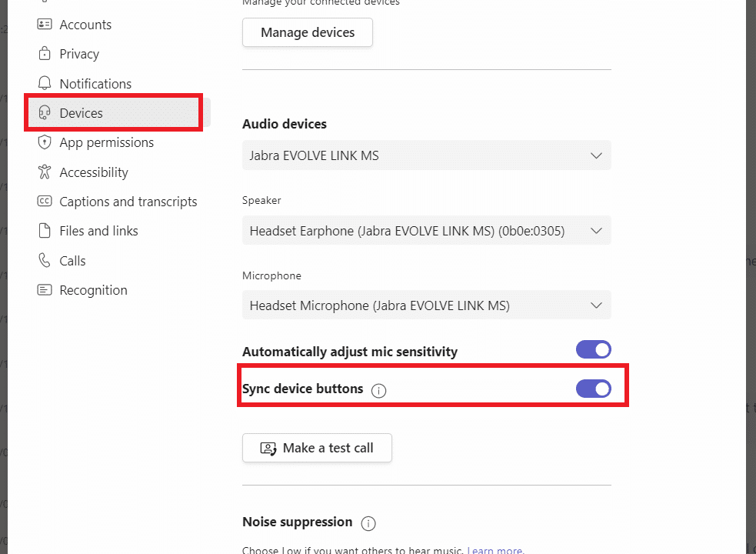Viewport: 756px width, 554px height.
Task: Click the Privacy lock icon
Action: pyautogui.click(x=44, y=53)
